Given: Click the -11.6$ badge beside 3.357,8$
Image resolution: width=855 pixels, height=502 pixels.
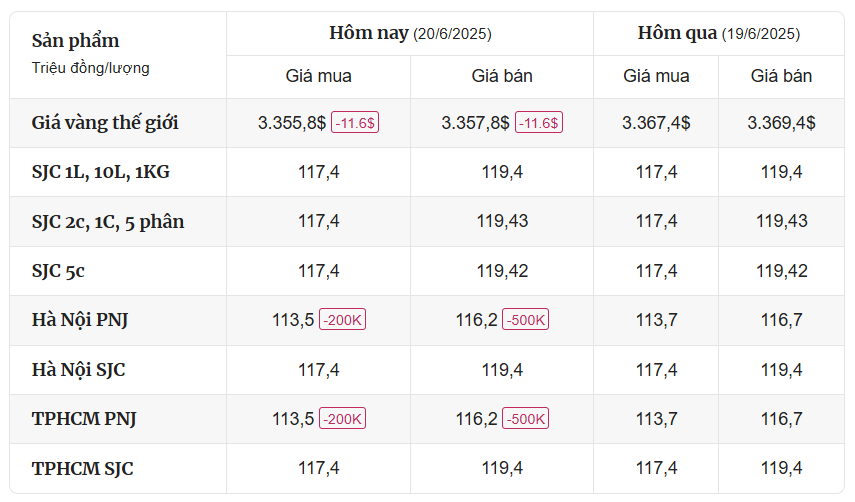Looking at the screenshot, I should point(539,123).
